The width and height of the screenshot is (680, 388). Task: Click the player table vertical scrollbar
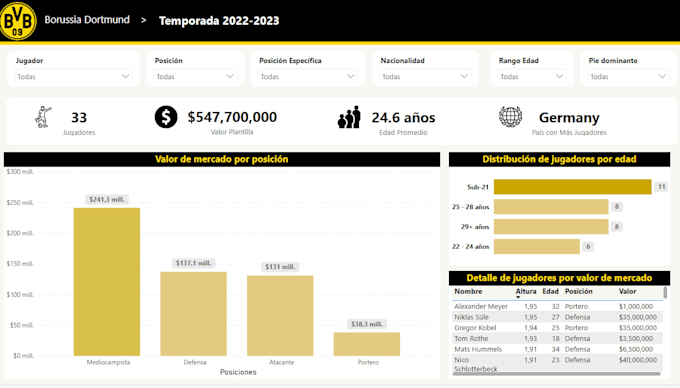pyautogui.click(x=665, y=292)
